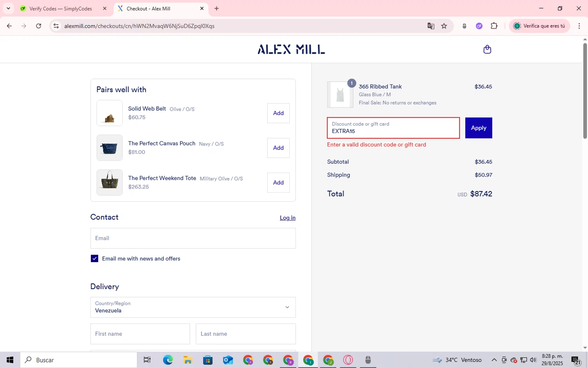This screenshot has height=368, width=588.
Task: Open Outlook from taskbar
Action: coord(228,360)
